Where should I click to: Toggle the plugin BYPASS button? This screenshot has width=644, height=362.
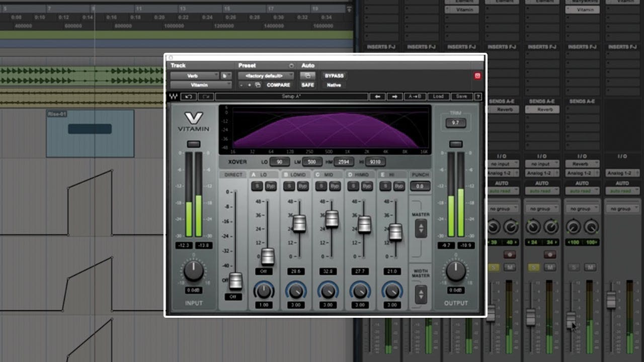point(334,76)
